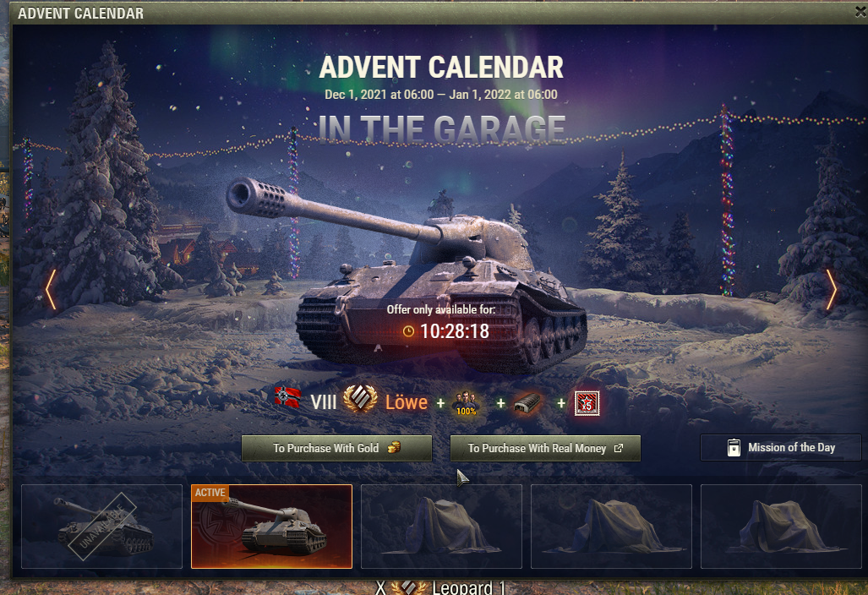Click the premium tank class emblem icon

(360, 399)
